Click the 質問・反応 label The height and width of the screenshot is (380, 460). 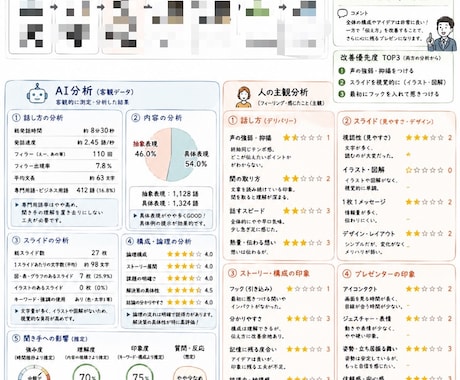point(189,348)
